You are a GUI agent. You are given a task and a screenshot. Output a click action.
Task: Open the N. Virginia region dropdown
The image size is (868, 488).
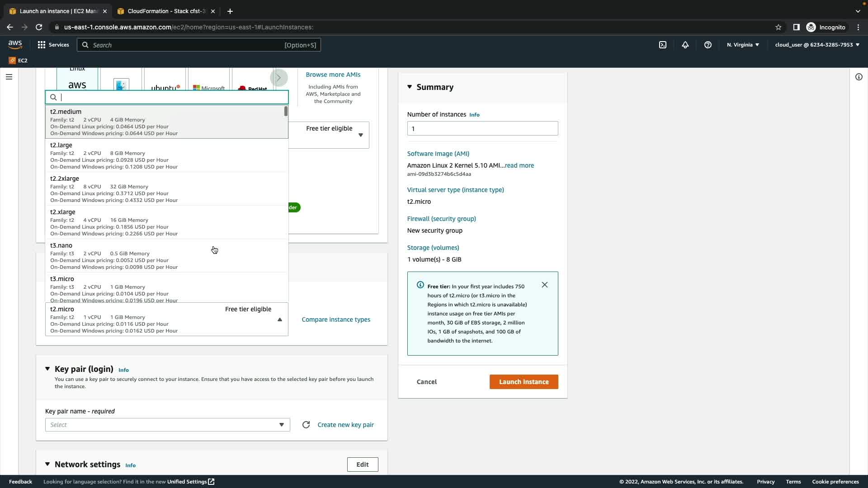click(x=743, y=45)
